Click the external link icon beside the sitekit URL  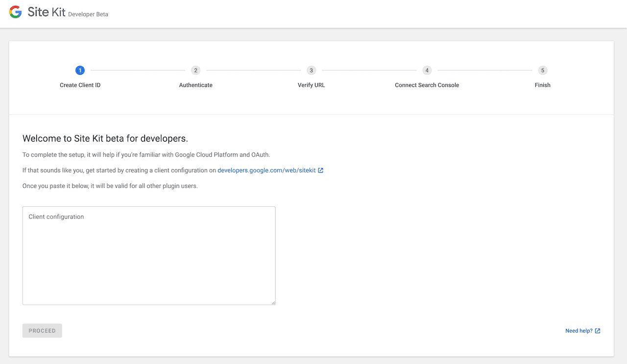(x=321, y=170)
